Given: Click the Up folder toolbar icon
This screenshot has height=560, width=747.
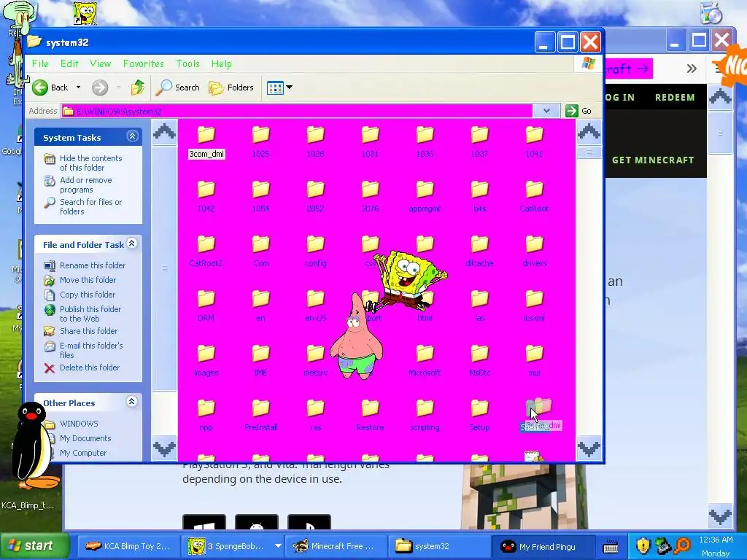Looking at the screenshot, I should (138, 87).
